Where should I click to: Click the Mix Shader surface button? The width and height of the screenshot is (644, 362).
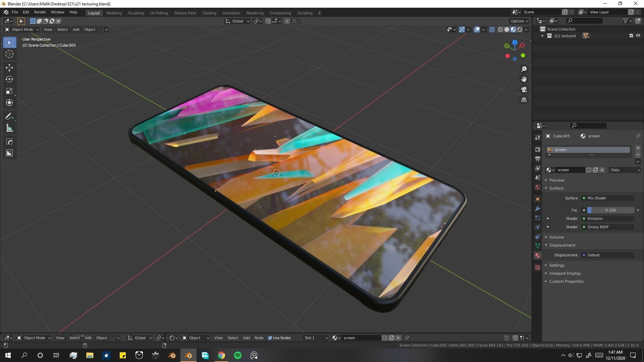[x=607, y=198]
